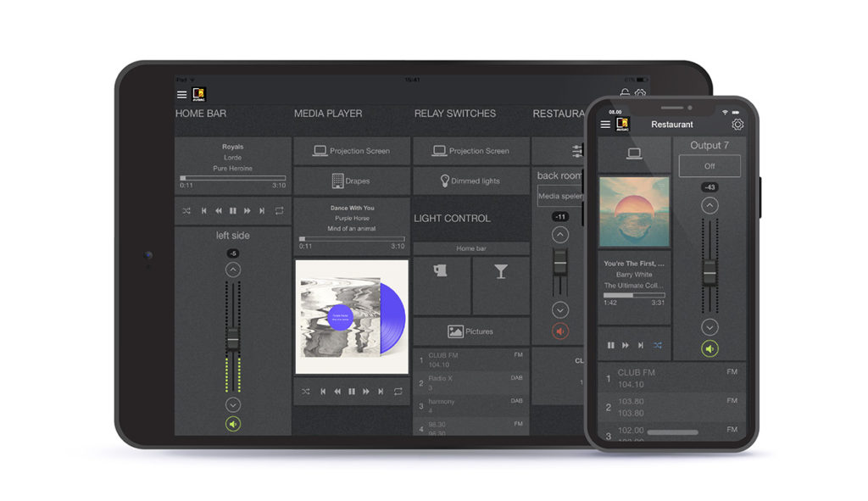The width and height of the screenshot is (868, 501).
Task: Open phone settings gear icon
Action: pos(737,125)
